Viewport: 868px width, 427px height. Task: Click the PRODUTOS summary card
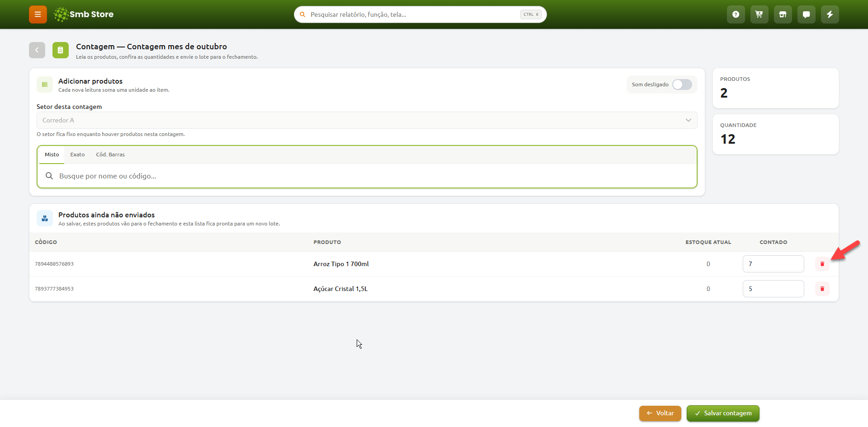776,88
